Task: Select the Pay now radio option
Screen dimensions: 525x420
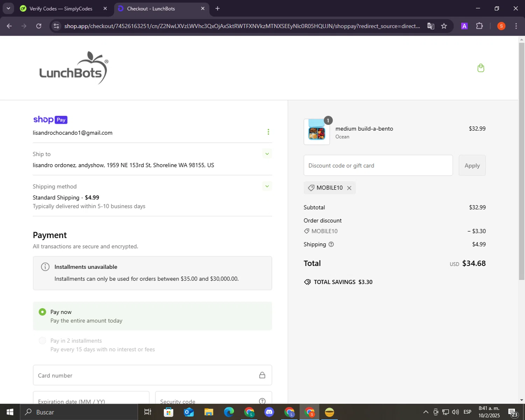Action: click(42, 312)
